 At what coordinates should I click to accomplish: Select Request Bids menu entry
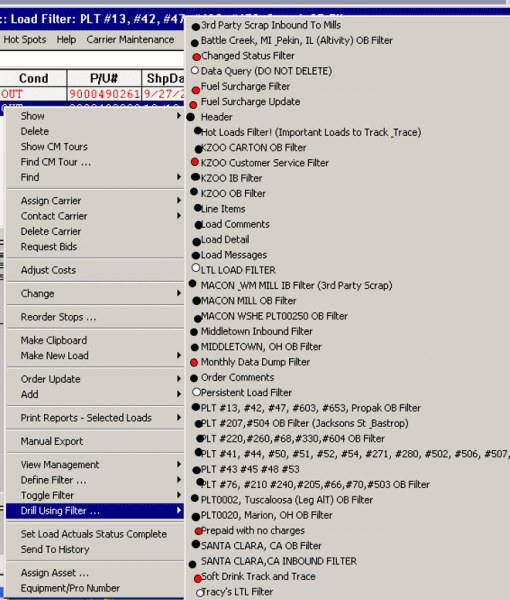(x=49, y=247)
